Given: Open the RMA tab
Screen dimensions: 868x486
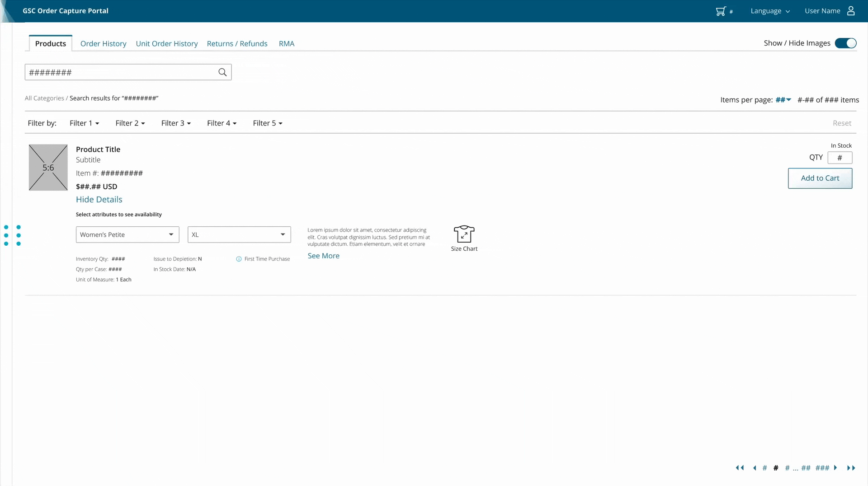Looking at the screenshot, I should tap(287, 44).
